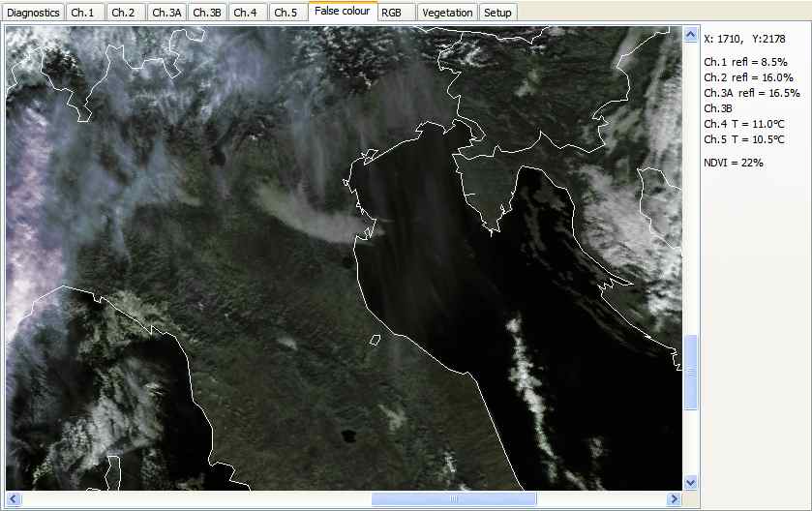The height and width of the screenshot is (511, 812).
Task: Click the vertical scrollbar down arrow
Action: tap(691, 483)
